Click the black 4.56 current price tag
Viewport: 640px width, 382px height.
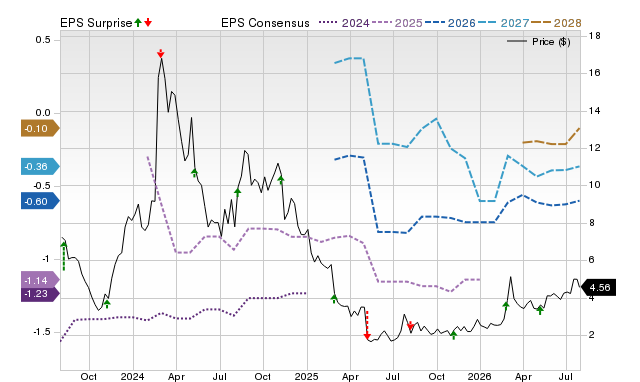point(598,287)
